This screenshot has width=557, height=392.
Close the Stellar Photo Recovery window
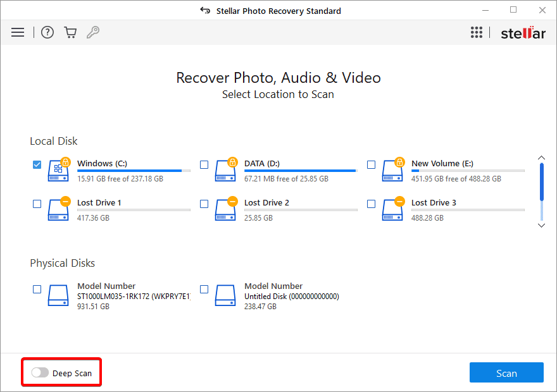coord(542,10)
